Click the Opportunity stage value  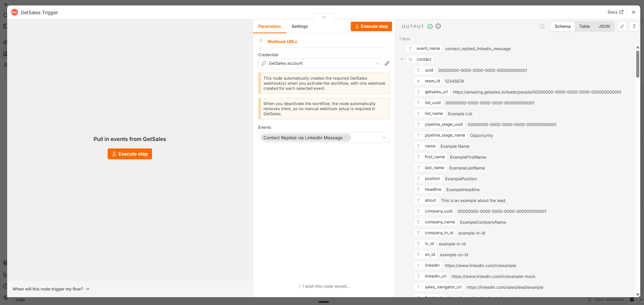pyautogui.click(x=481, y=136)
